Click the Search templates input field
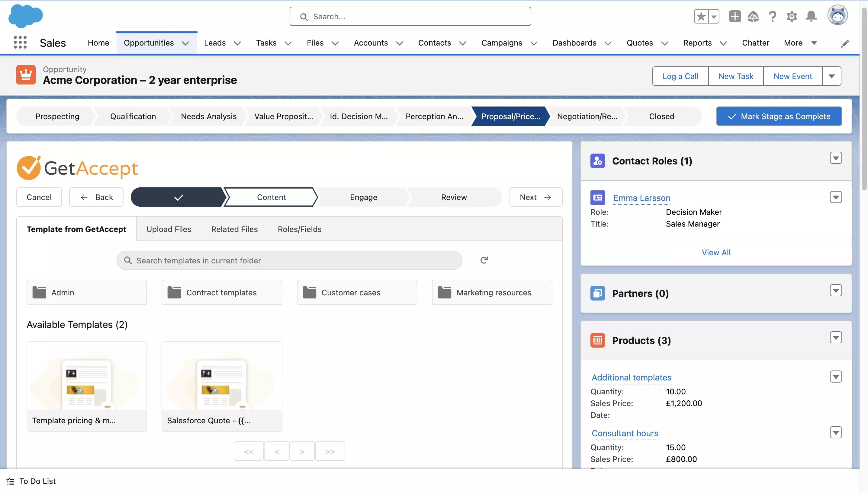The height and width of the screenshot is (493, 868). (x=289, y=260)
